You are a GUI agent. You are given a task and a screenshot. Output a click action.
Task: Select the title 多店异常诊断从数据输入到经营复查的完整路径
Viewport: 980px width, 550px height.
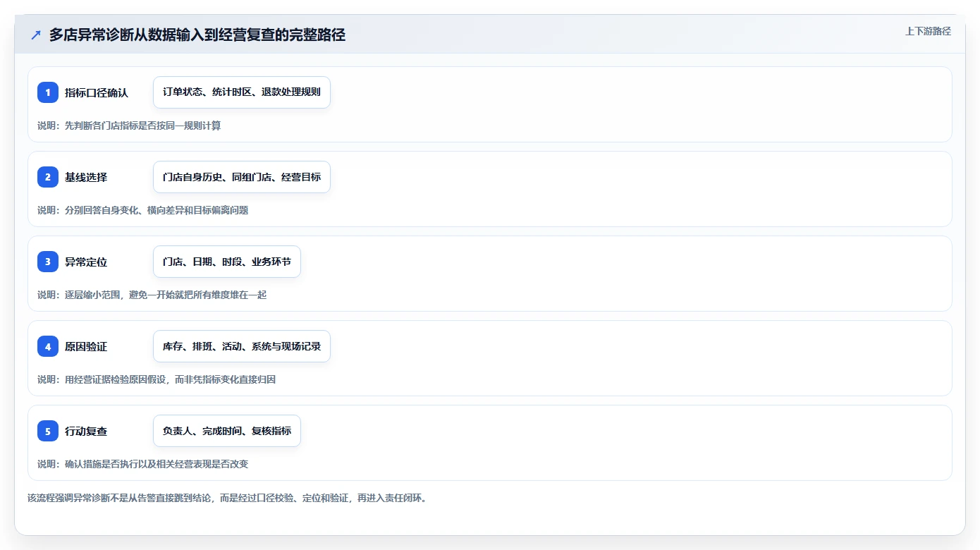coord(197,35)
